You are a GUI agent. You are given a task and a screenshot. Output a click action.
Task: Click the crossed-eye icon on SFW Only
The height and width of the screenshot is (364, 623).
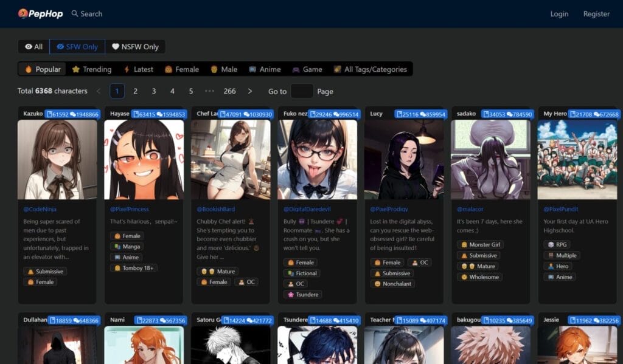60,46
